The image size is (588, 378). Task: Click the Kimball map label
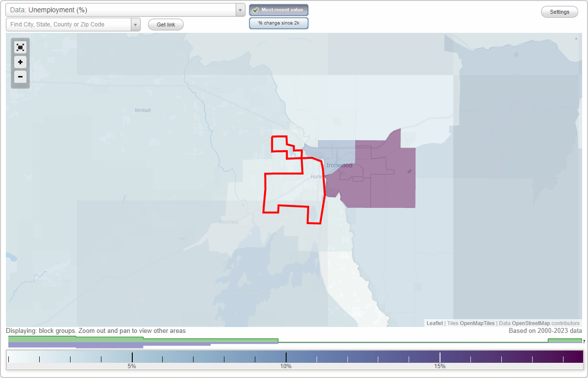pos(143,110)
